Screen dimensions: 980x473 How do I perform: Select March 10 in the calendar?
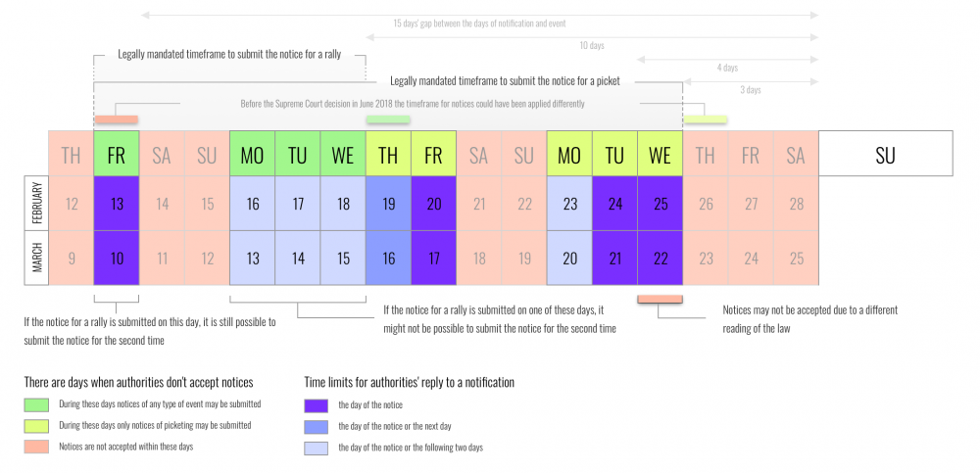[x=116, y=258]
